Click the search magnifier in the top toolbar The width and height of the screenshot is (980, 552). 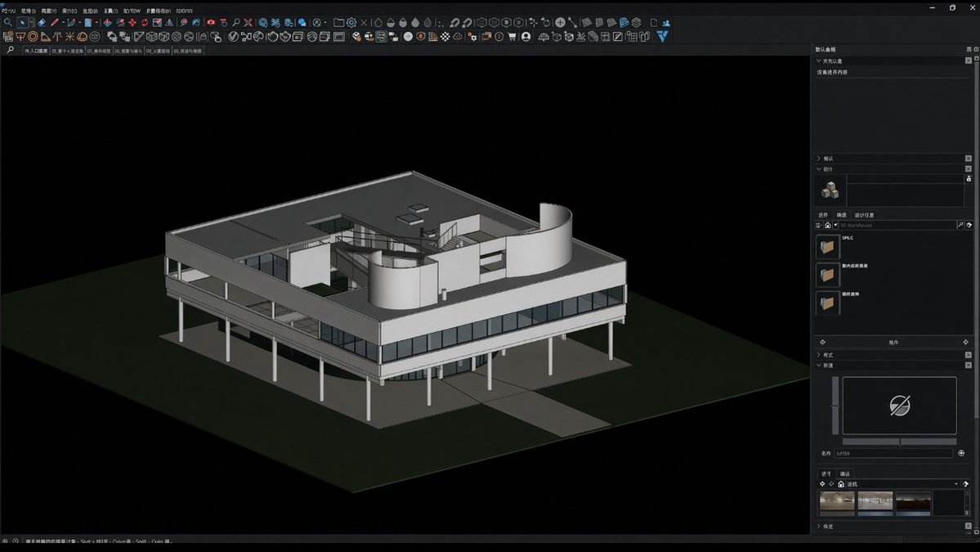click(x=7, y=23)
